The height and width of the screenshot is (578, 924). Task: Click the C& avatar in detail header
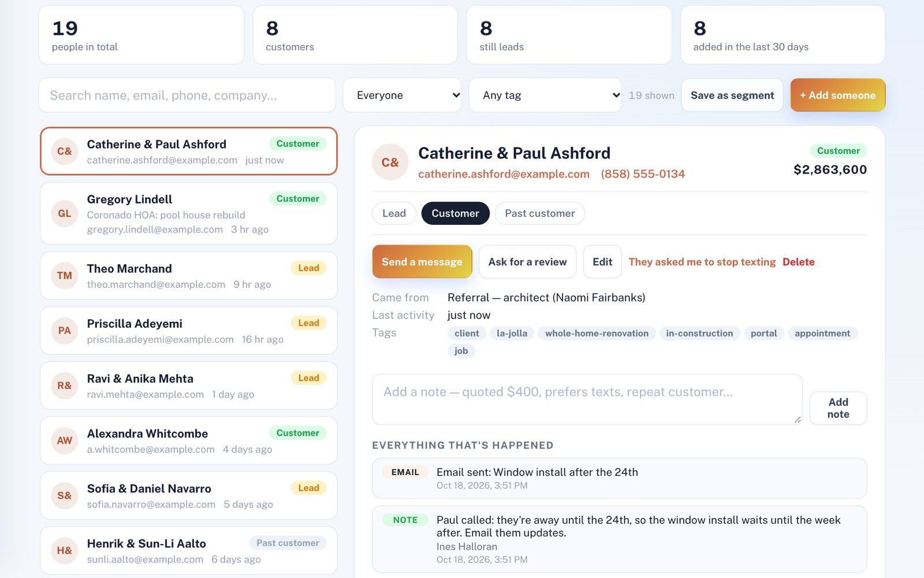[x=390, y=162]
